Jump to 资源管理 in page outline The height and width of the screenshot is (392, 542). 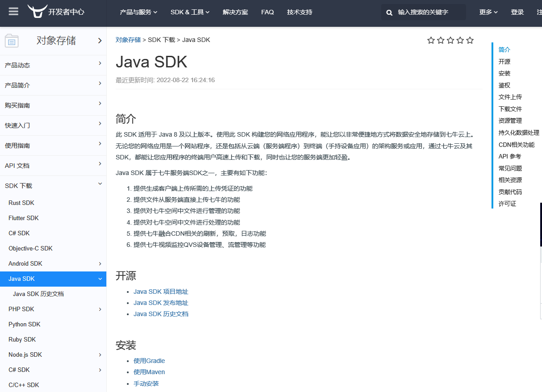[510, 121]
